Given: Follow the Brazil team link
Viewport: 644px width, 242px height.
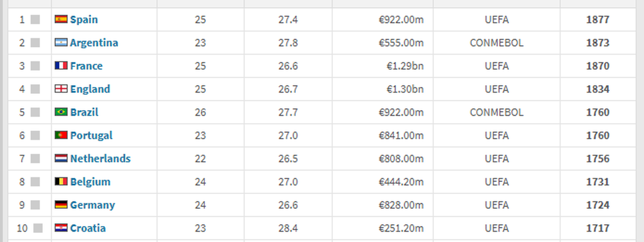Looking at the screenshot, I should pyautogui.click(x=84, y=112).
